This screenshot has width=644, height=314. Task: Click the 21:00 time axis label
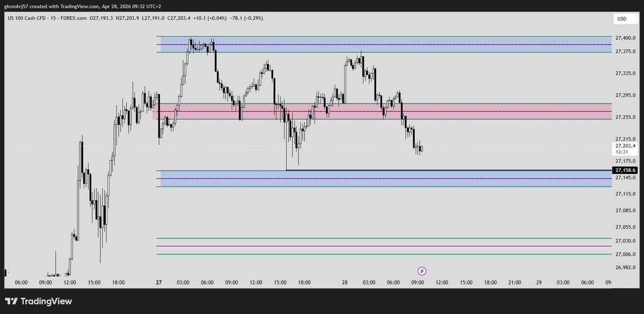click(x=515, y=282)
